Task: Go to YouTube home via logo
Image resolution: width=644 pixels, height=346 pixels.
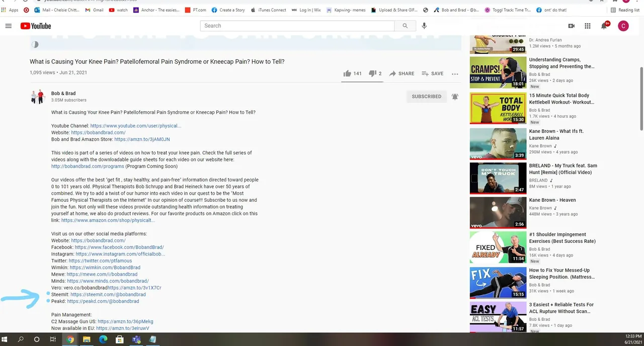Action: pyautogui.click(x=36, y=26)
